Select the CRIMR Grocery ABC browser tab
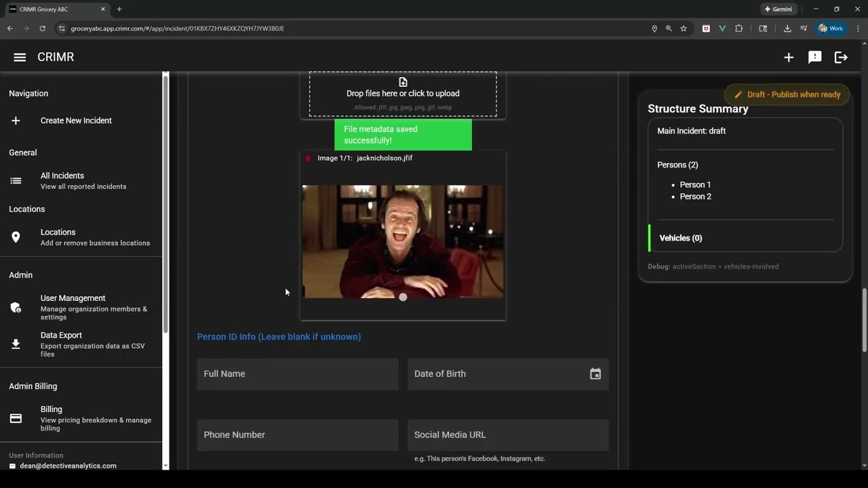The height and width of the screenshot is (488, 868). coord(58,9)
